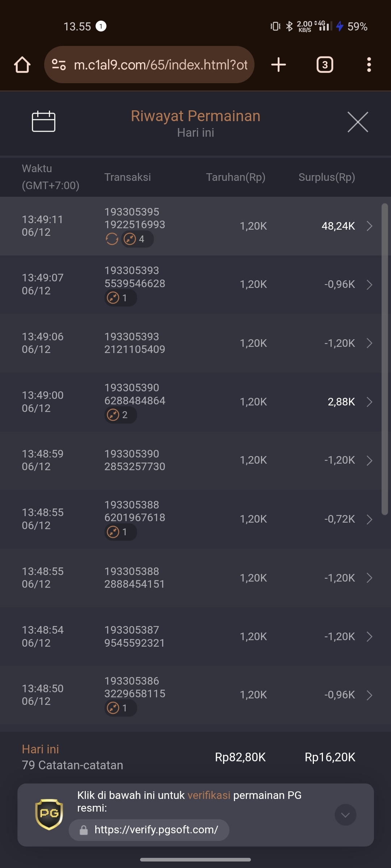Tap the Hari ini summary label
391x868 pixels.
tap(40, 749)
